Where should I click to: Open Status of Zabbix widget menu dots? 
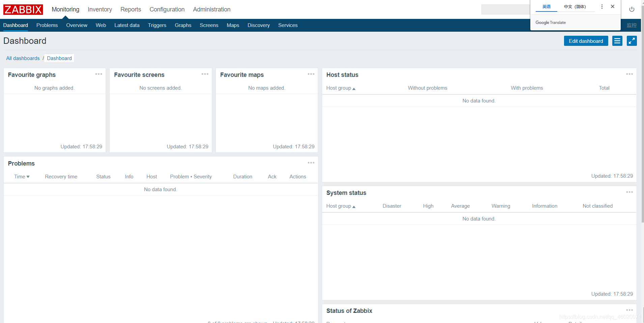[629, 310]
